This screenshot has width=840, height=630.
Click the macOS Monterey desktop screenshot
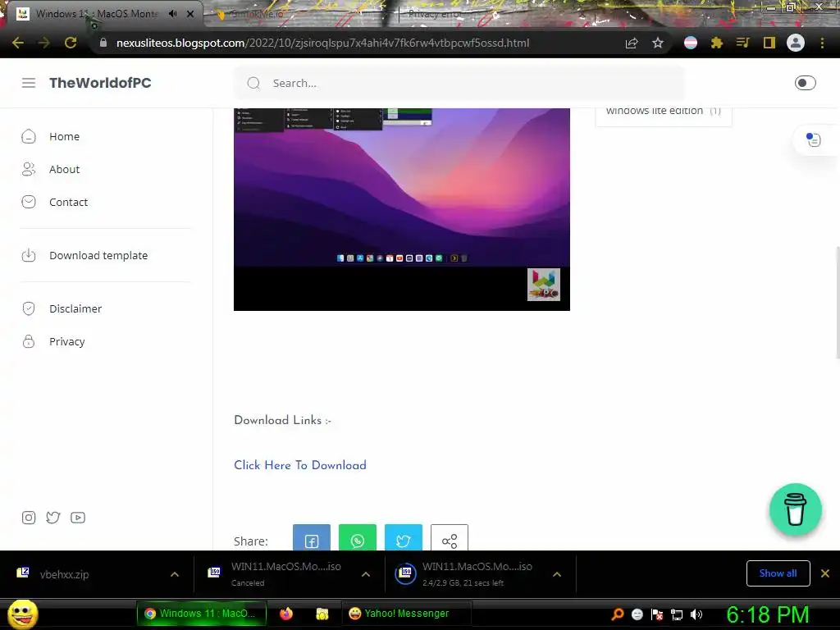click(402, 209)
